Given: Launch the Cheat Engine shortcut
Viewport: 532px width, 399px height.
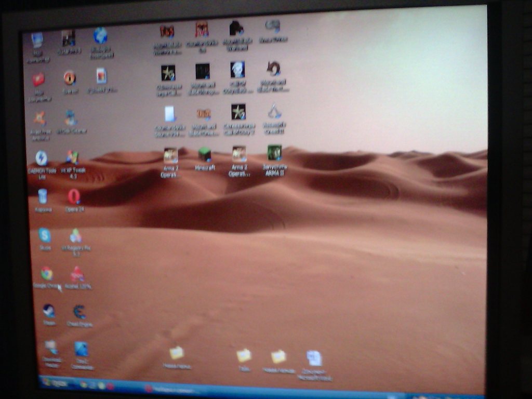Looking at the screenshot, I should (79, 312).
